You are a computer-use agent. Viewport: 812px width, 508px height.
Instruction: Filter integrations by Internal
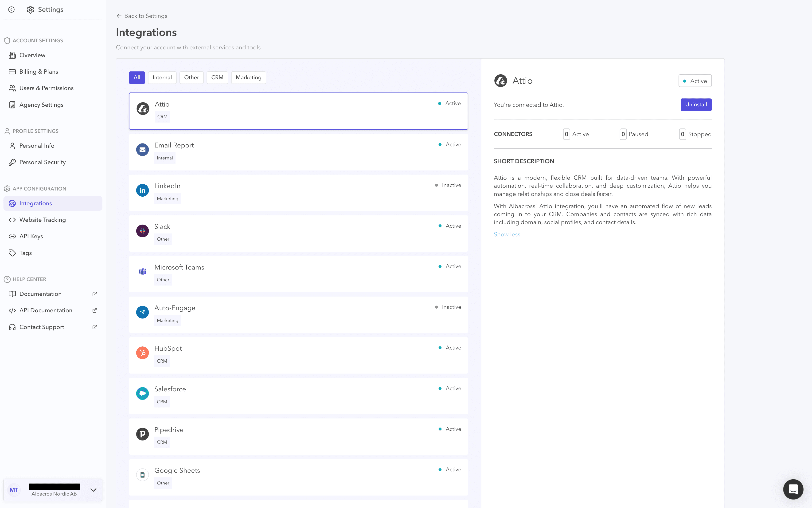(x=162, y=78)
